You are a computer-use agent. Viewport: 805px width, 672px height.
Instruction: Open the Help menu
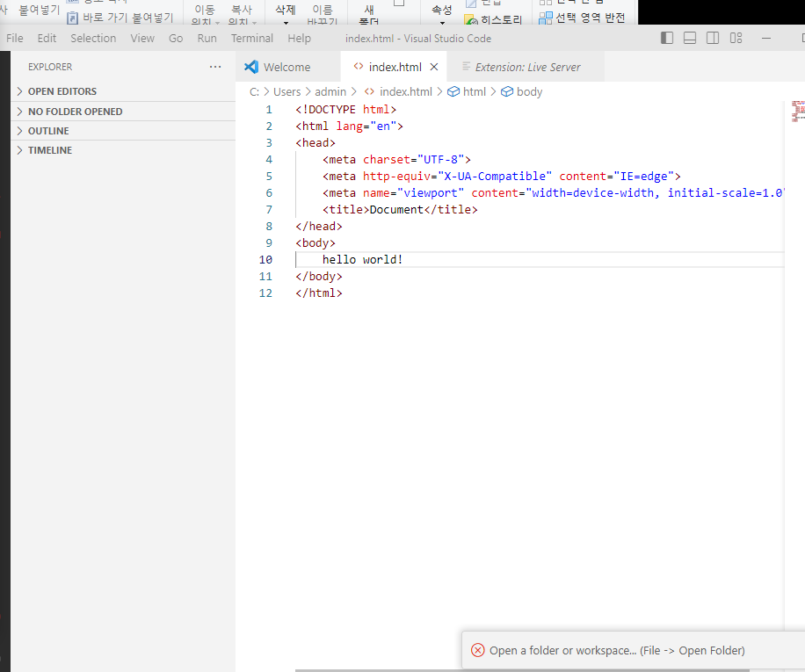click(x=299, y=38)
